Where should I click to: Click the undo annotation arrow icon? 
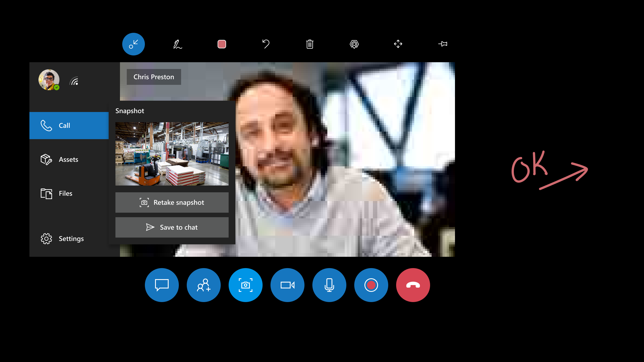pyautogui.click(x=266, y=44)
